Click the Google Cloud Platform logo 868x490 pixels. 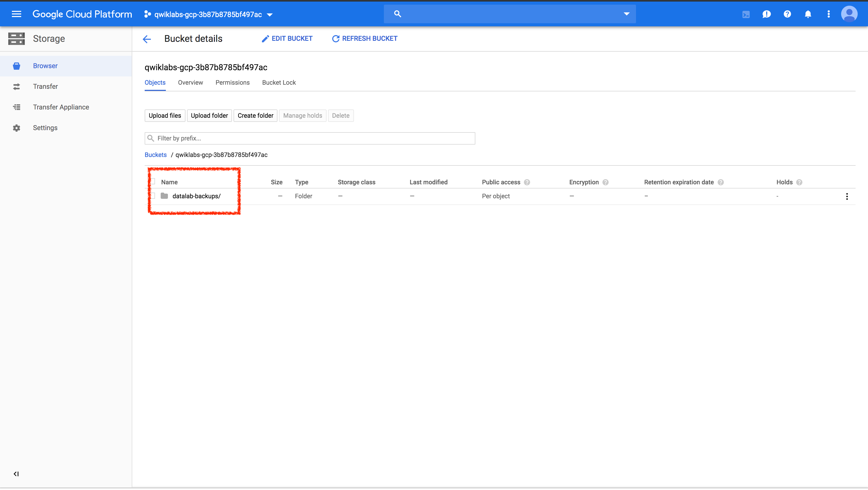[x=82, y=14]
